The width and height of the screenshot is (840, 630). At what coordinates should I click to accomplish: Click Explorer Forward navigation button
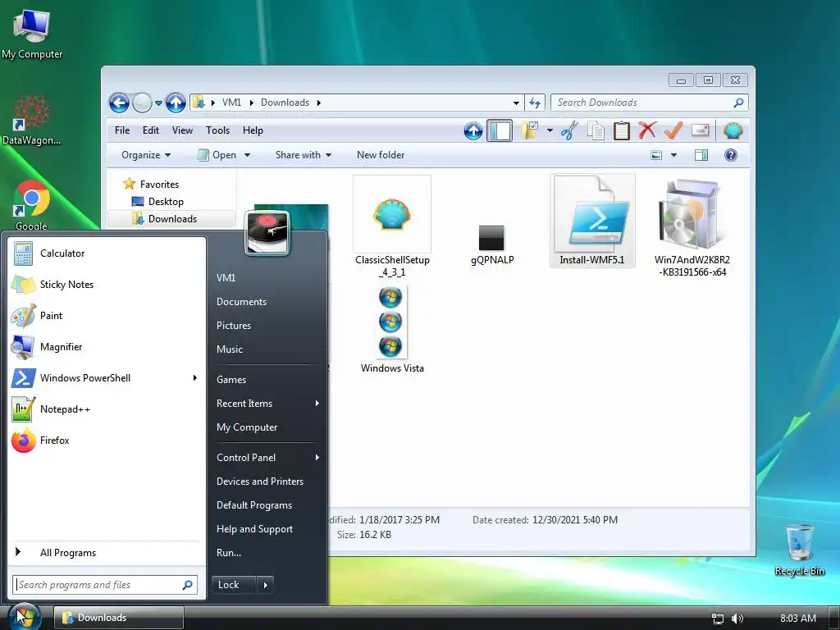(x=142, y=103)
